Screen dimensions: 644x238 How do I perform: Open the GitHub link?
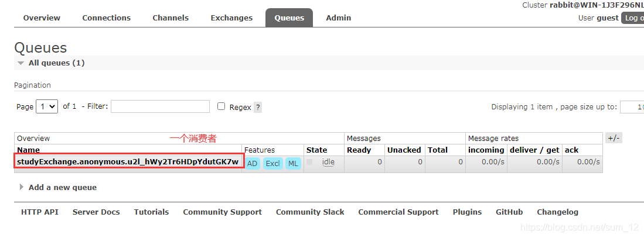click(509, 212)
